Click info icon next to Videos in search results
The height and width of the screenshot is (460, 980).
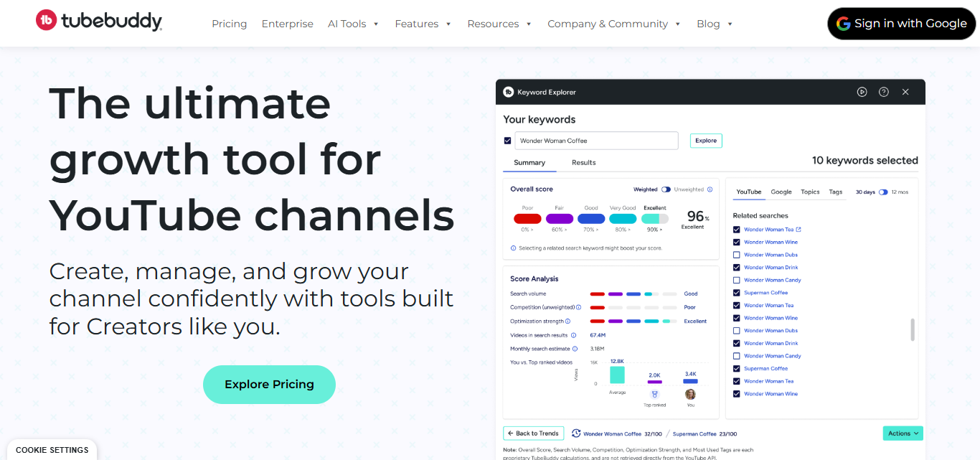(x=575, y=335)
